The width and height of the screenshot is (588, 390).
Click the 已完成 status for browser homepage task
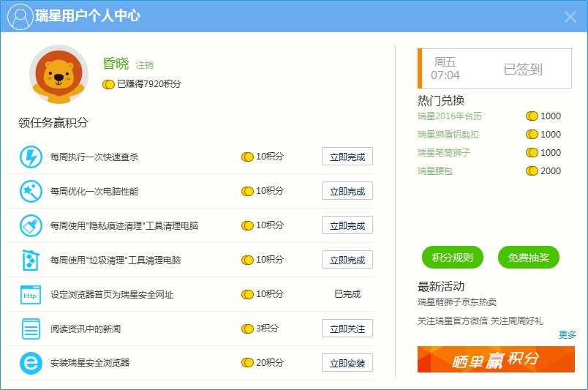(x=347, y=294)
